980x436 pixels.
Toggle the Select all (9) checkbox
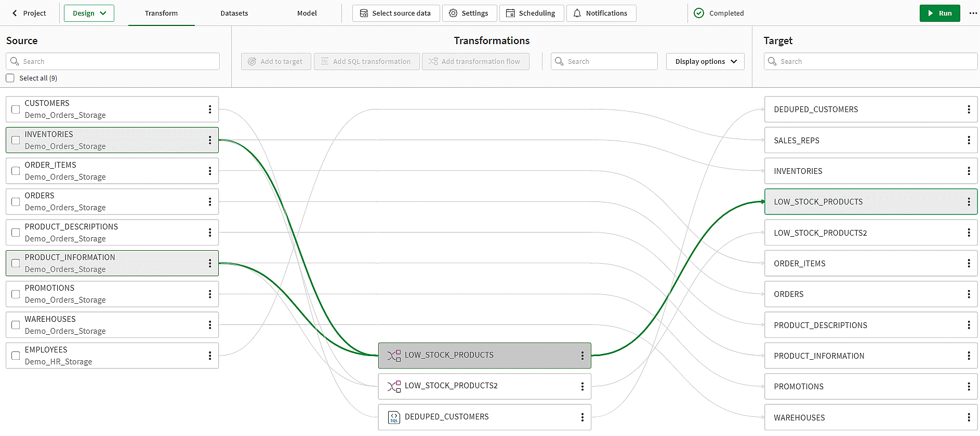click(x=10, y=78)
